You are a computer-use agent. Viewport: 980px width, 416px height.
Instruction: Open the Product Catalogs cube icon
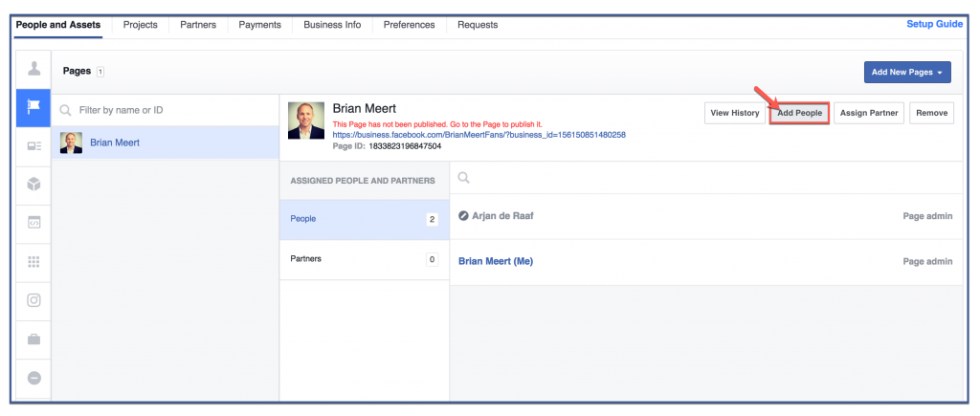pyautogui.click(x=33, y=185)
